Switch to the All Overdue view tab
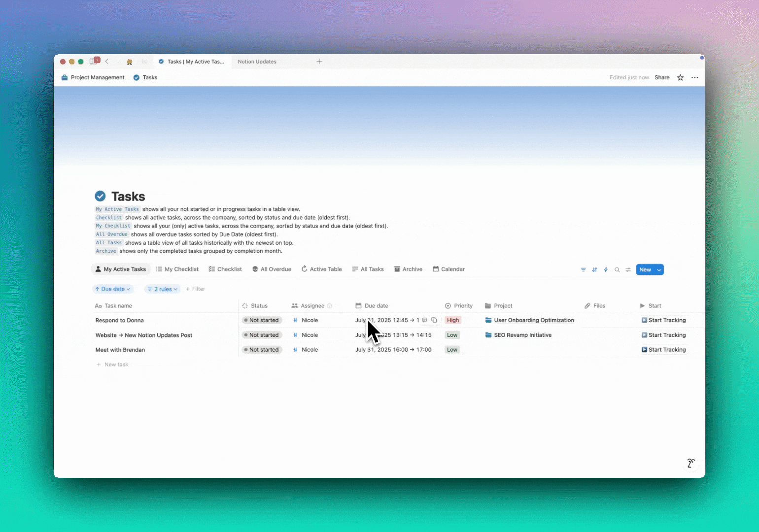This screenshot has height=532, width=759. [x=272, y=269]
